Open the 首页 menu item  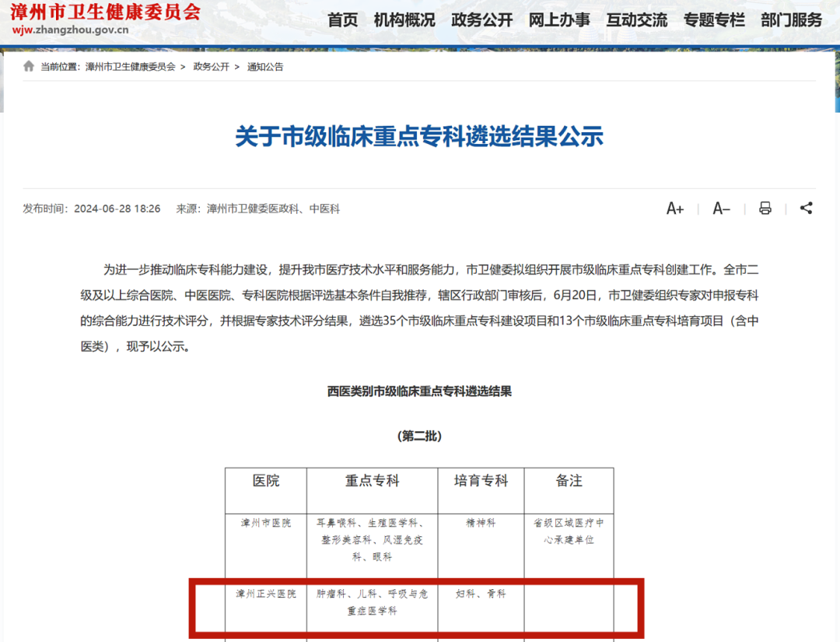click(343, 20)
